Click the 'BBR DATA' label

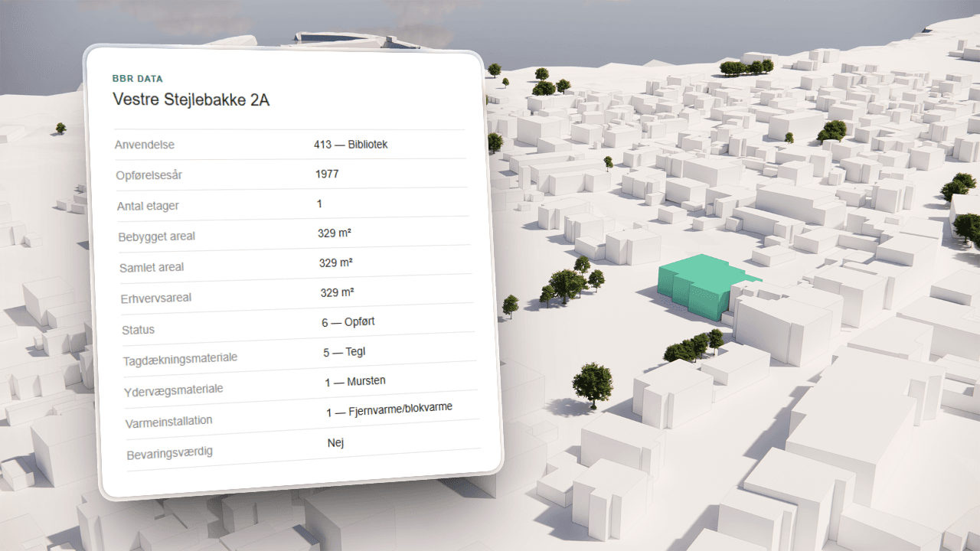point(137,78)
